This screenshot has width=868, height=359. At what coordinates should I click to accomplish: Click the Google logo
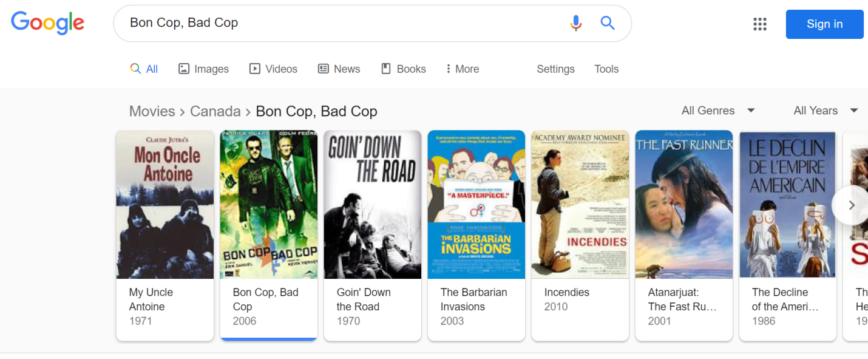[48, 23]
